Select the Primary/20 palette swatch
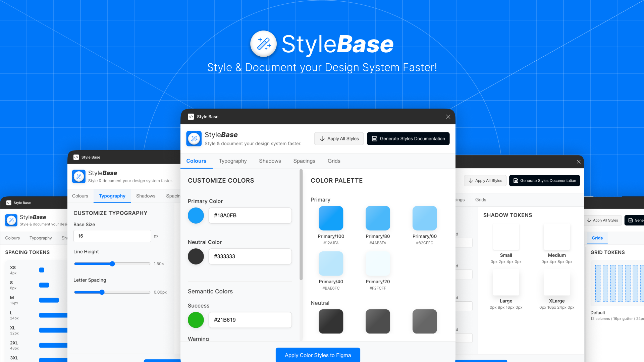 click(x=378, y=263)
